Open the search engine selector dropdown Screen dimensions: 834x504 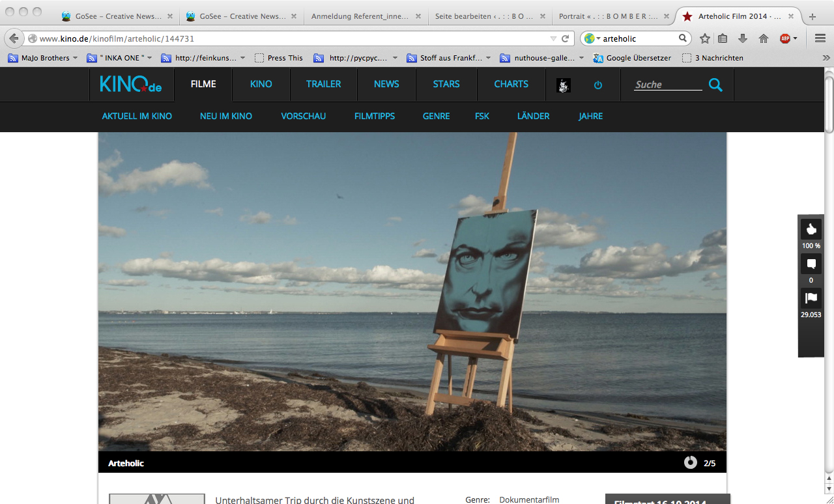pos(592,38)
